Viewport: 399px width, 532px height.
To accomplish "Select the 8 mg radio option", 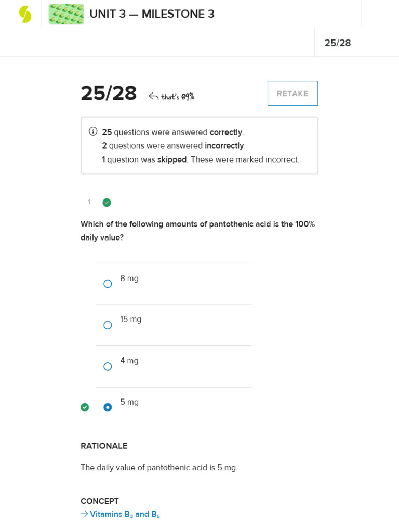I will [x=108, y=284].
